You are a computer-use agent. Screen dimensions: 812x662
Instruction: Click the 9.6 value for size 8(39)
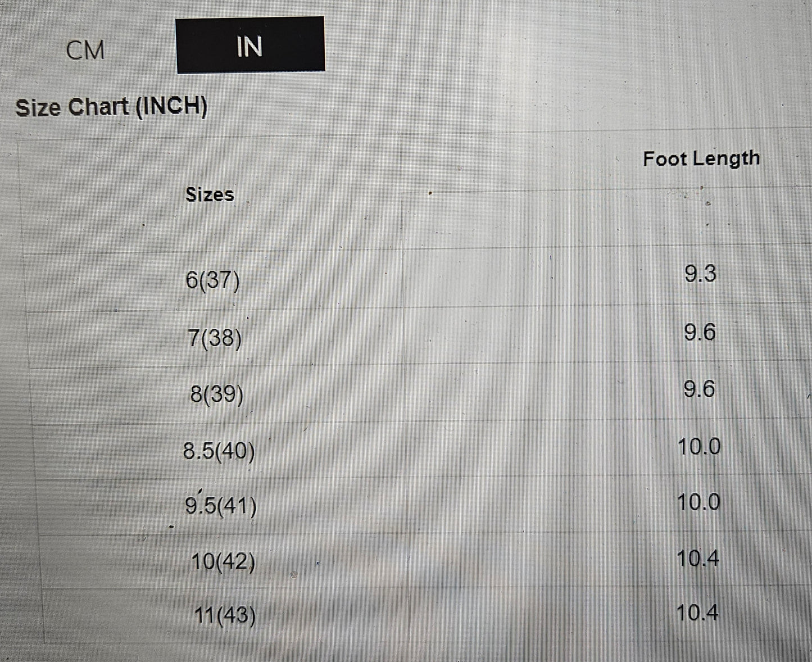point(699,388)
